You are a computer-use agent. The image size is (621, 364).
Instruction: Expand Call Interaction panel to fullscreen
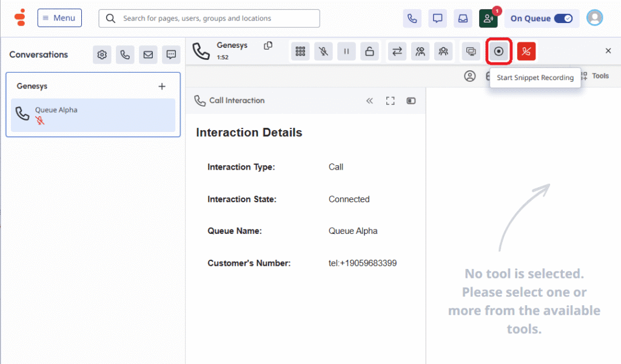pyautogui.click(x=391, y=101)
